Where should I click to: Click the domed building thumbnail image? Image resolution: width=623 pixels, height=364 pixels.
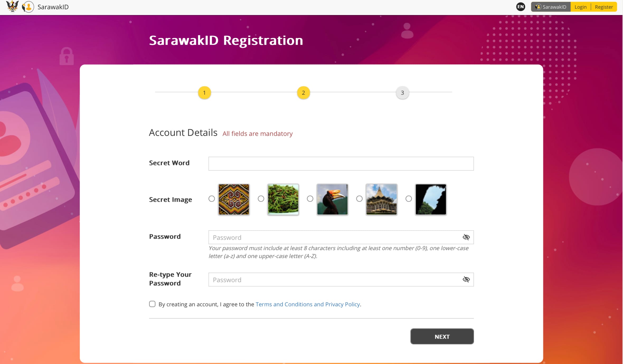pyautogui.click(x=381, y=199)
